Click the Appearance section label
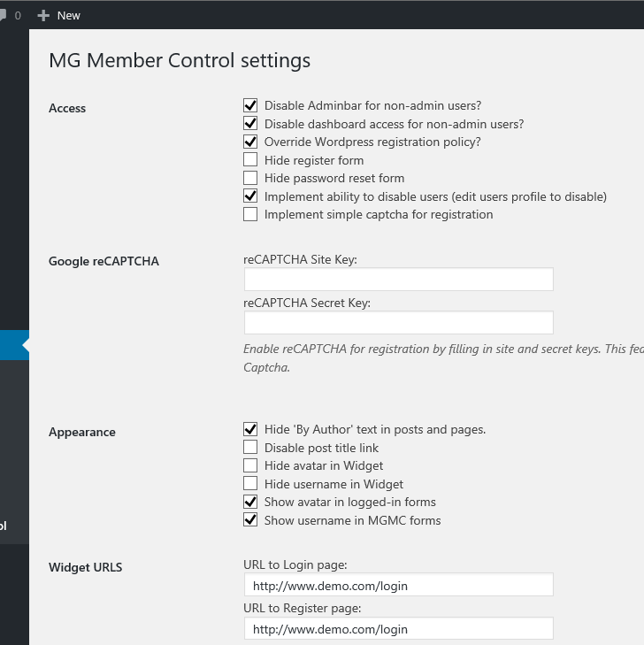Screen dimensions: 644x645 [82, 432]
